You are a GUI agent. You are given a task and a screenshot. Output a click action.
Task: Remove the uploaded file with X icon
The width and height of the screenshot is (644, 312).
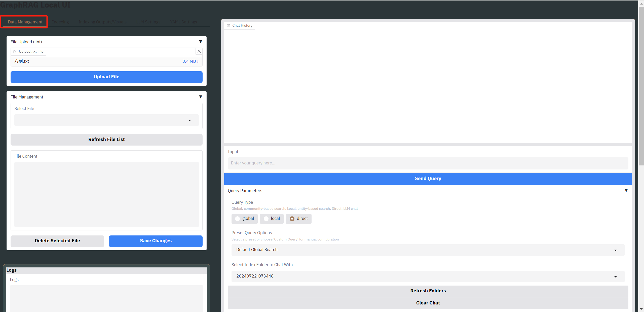click(199, 51)
